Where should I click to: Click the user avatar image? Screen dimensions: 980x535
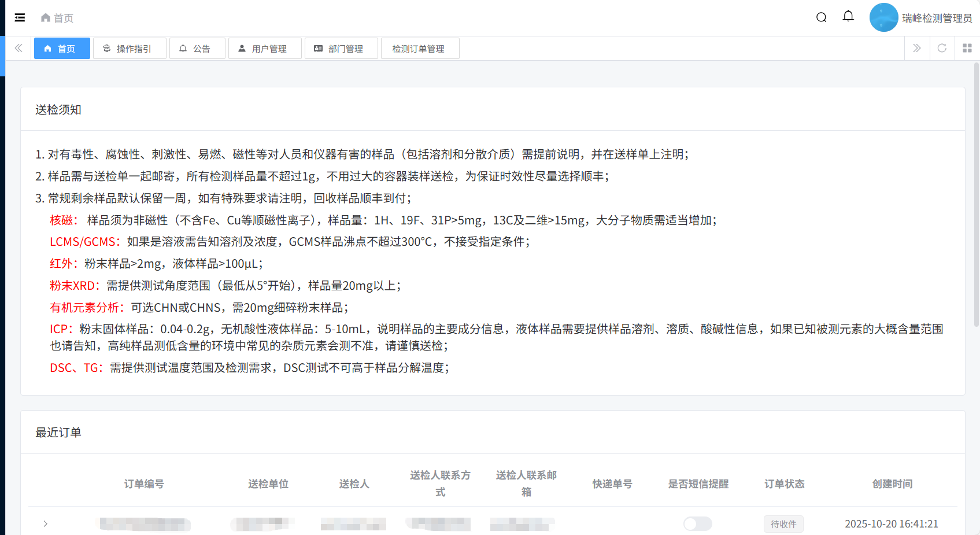pos(883,18)
